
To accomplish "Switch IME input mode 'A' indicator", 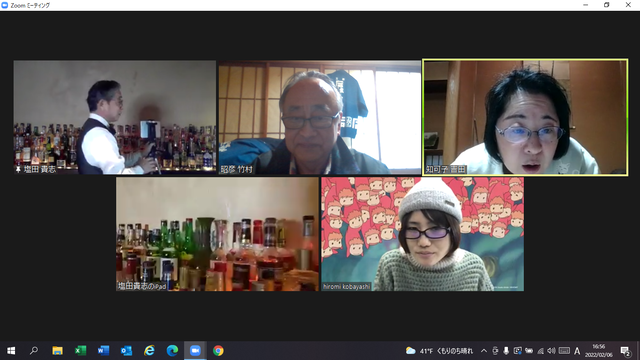I will (577, 351).
